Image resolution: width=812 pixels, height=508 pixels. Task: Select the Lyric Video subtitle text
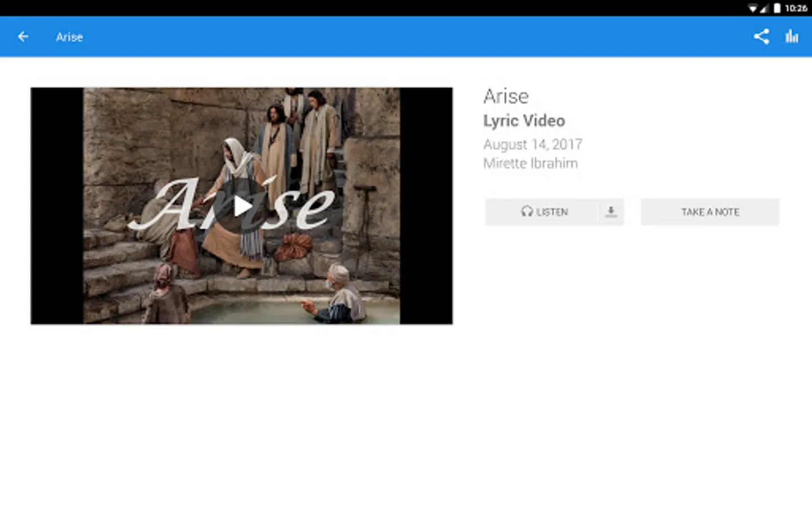tap(524, 121)
